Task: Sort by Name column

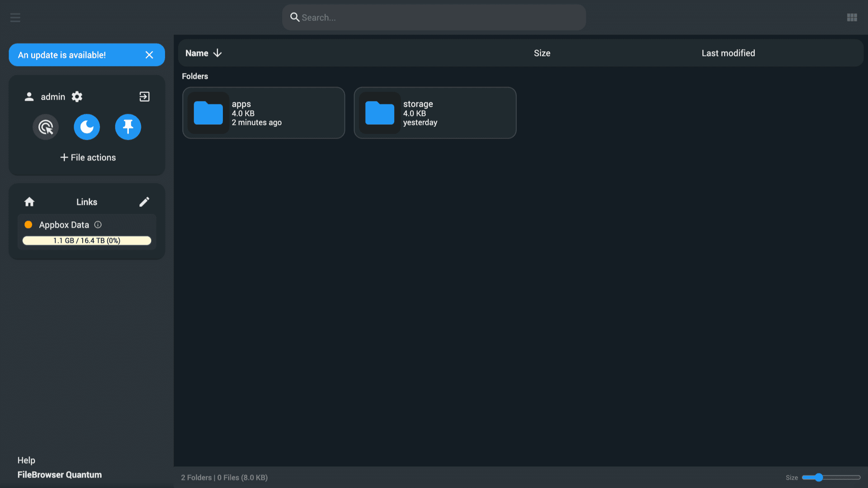Action: point(197,53)
